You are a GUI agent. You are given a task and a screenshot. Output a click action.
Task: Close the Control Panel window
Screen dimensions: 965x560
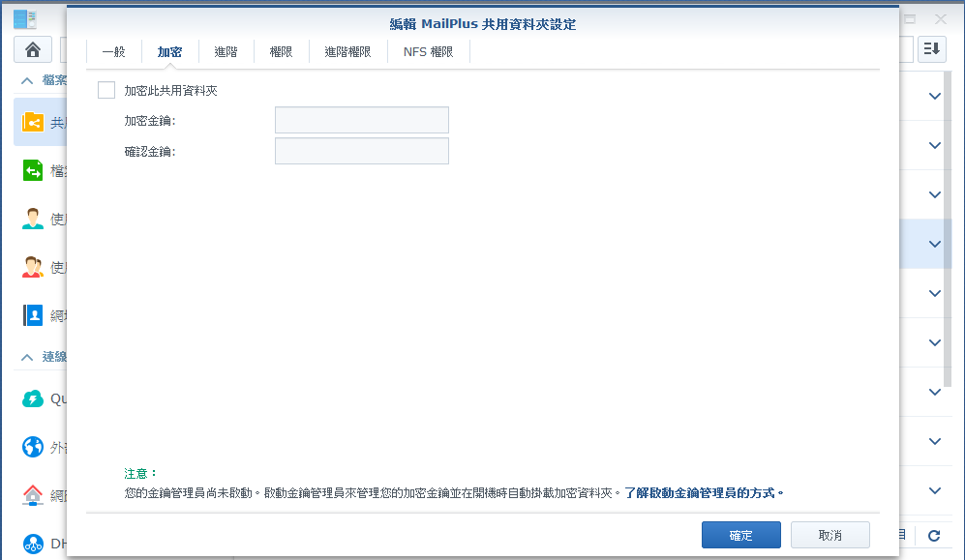coord(941,19)
